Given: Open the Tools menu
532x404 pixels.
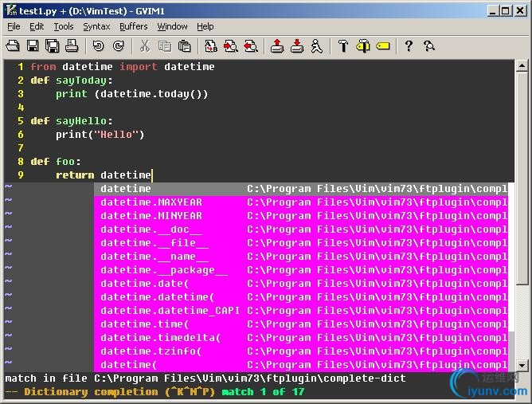Looking at the screenshot, I should (x=64, y=26).
